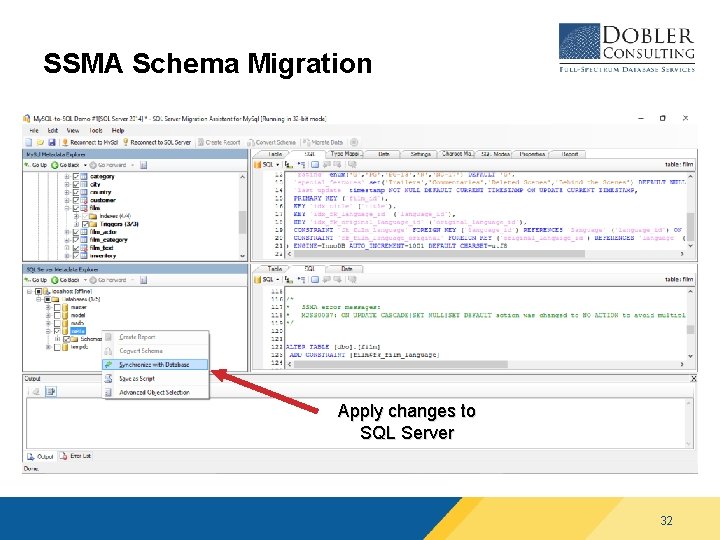Screen dimensions: 720x540
Task: Click the customer table icon in tree
Action: (x=84, y=200)
